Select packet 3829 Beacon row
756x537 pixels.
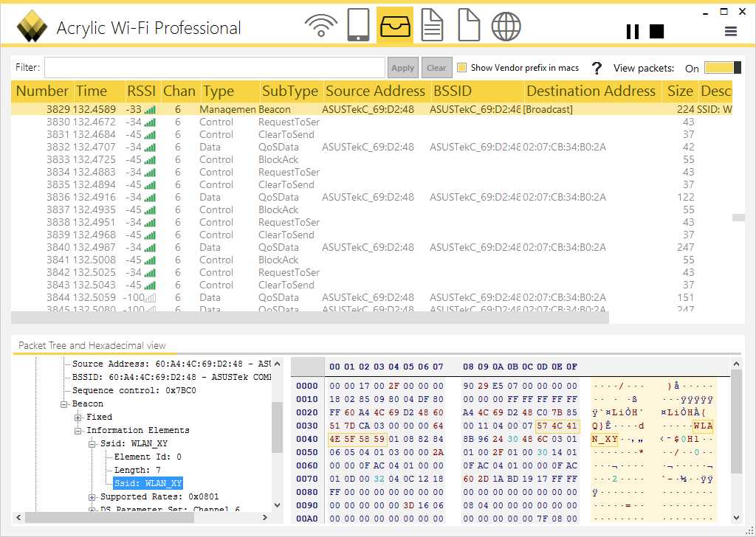371,109
